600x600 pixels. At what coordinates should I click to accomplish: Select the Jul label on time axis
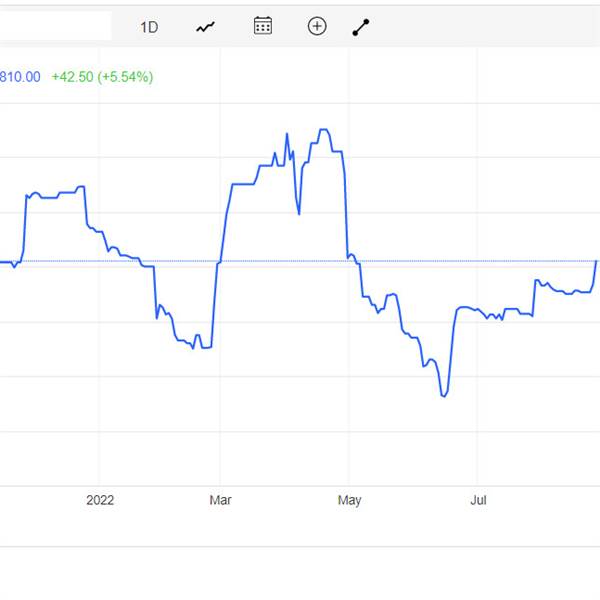point(478,500)
